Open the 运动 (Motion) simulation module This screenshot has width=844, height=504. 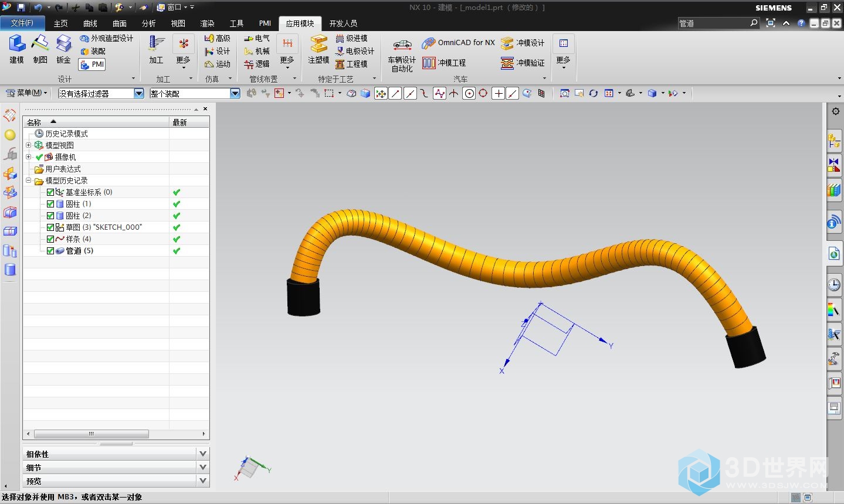pos(217,64)
